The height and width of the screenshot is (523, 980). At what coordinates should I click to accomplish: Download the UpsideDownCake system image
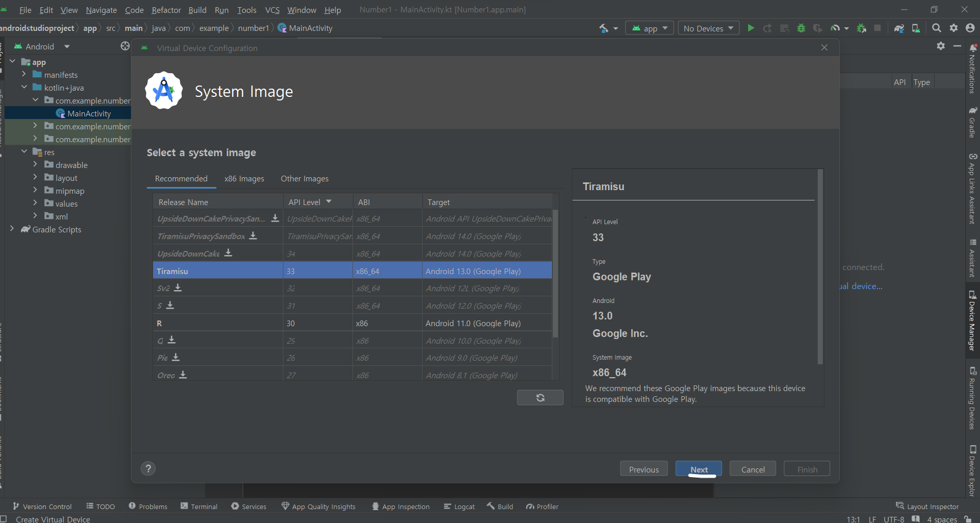228,253
